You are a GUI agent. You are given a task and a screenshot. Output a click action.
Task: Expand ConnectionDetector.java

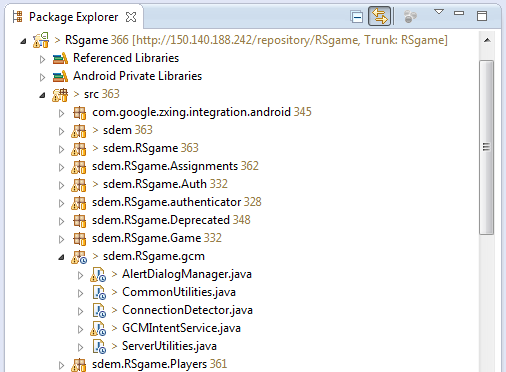point(80,311)
